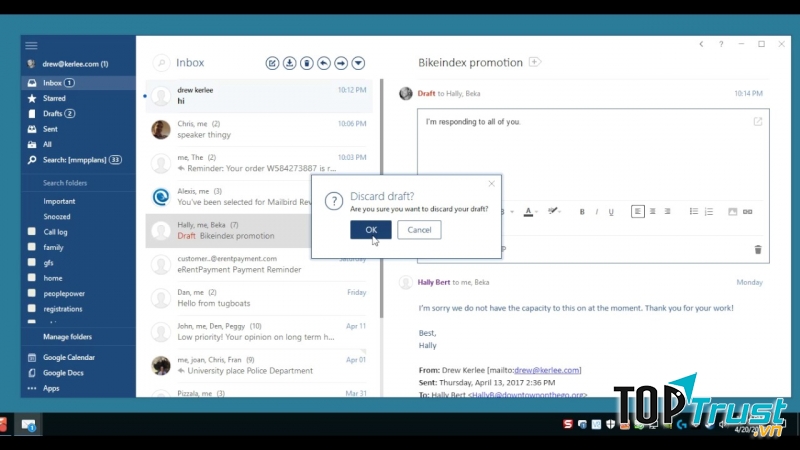The image size is (800, 450).
Task: Click the forward arrow icon in the toolbar
Action: (x=341, y=63)
